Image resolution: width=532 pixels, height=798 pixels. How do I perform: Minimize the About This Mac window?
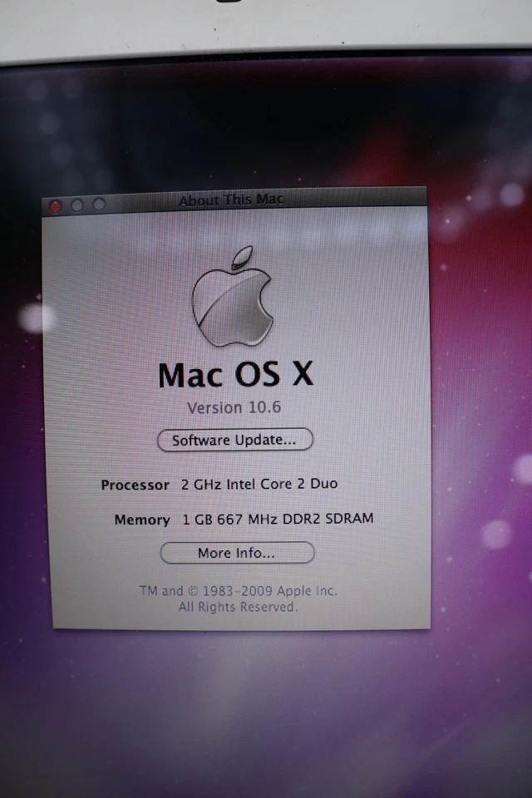pos(76,205)
